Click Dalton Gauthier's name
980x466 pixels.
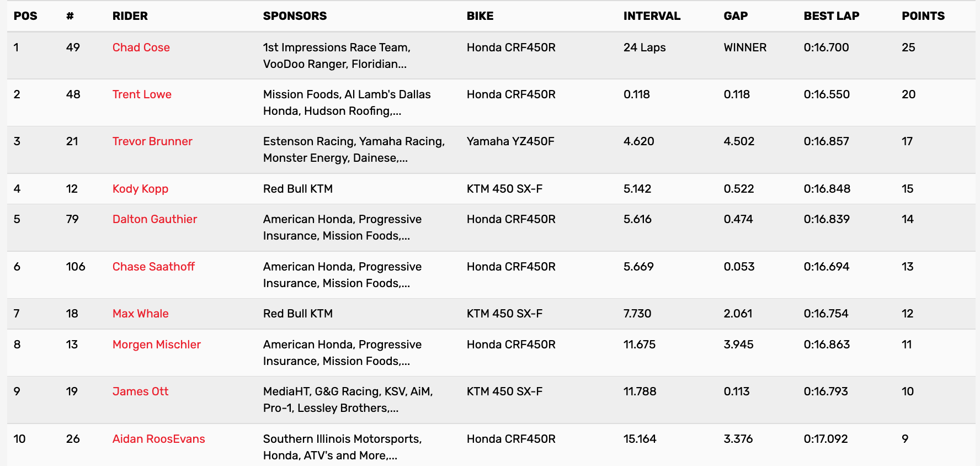155,219
